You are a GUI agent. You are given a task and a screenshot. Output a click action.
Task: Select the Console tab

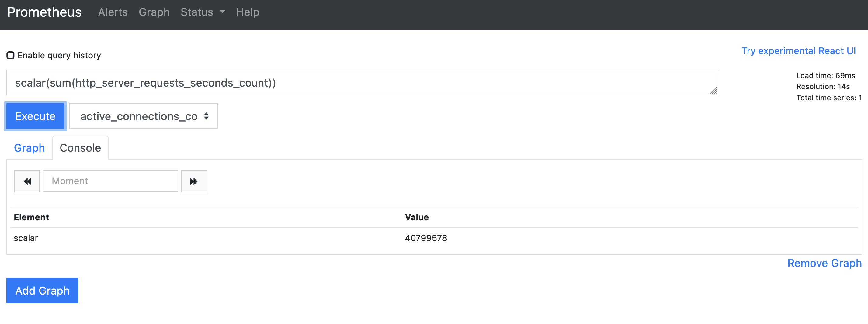(x=80, y=148)
